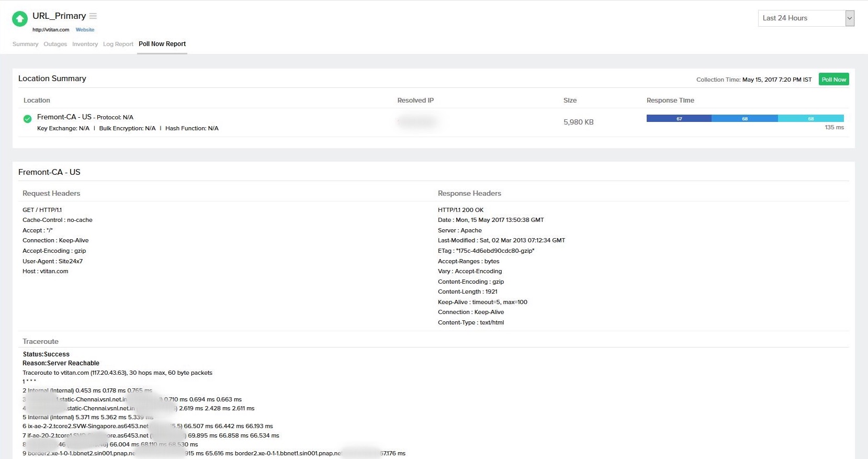Click the http://vtitan.com URL text
The width and height of the screenshot is (868, 459).
coord(51,30)
